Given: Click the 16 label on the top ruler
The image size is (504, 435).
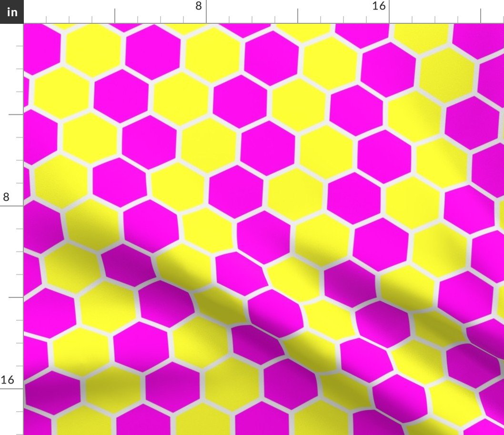Looking at the screenshot, I should 379,6.
